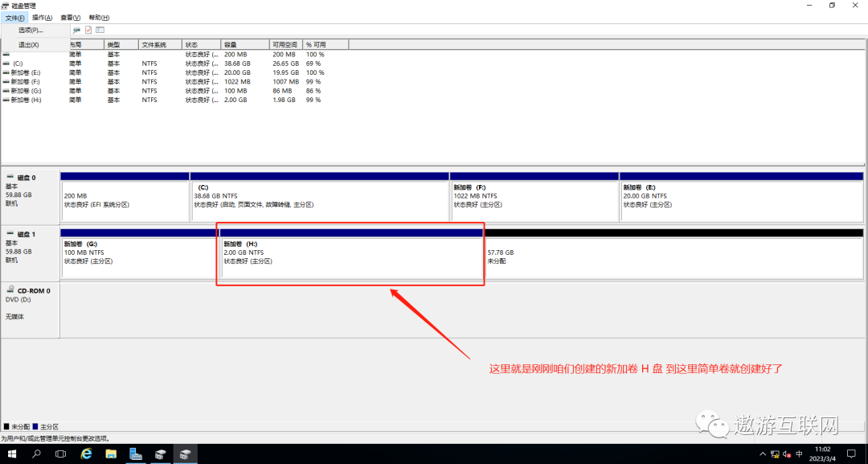Open the 11:02 clock and calendar
868x464 pixels.
(823, 454)
